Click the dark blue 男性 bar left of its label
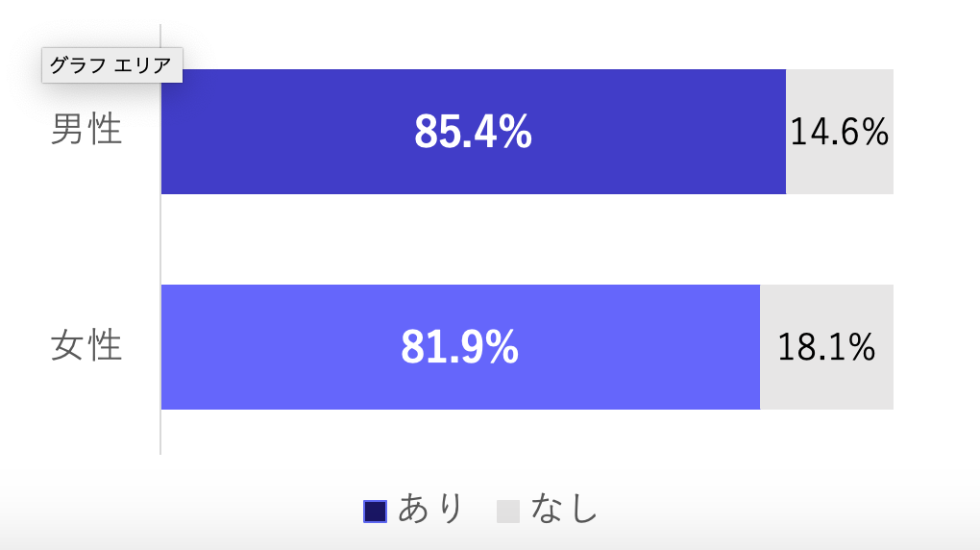 [282, 132]
